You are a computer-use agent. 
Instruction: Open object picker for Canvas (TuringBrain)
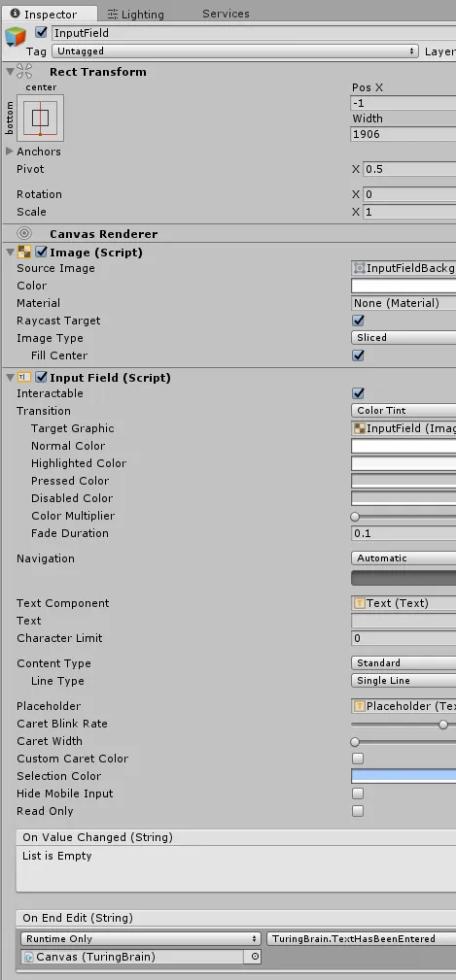click(255, 957)
